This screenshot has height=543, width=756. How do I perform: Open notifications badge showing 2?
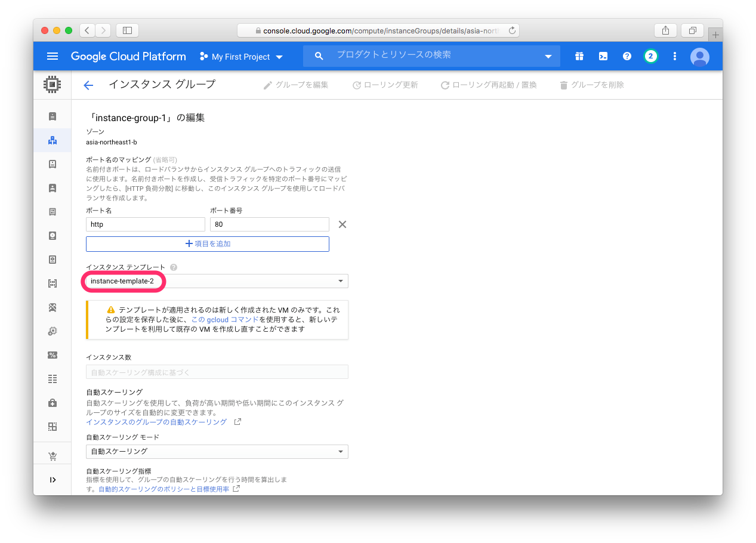point(650,56)
